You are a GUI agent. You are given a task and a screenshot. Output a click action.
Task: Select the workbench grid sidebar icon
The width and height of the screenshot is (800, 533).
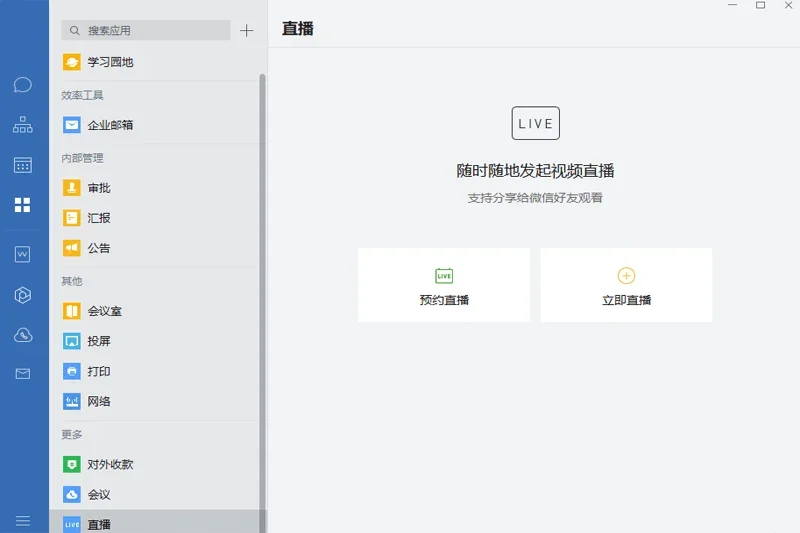[x=22, y=205]
